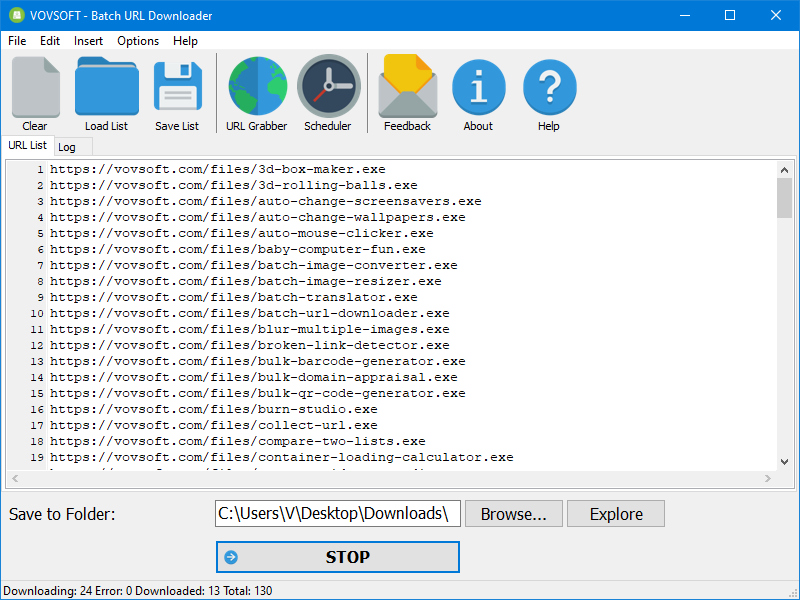This screenshot has height=600, width=800.
Task: Open the About info icon
Action: pos(479,87)
